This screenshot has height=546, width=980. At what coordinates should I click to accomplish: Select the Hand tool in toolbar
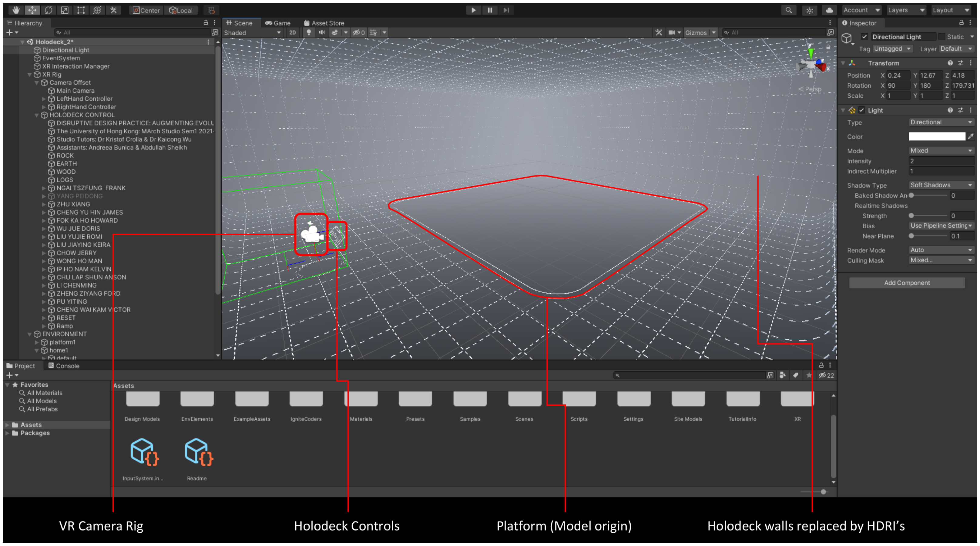pyautogui.click(x=15, y=10)
